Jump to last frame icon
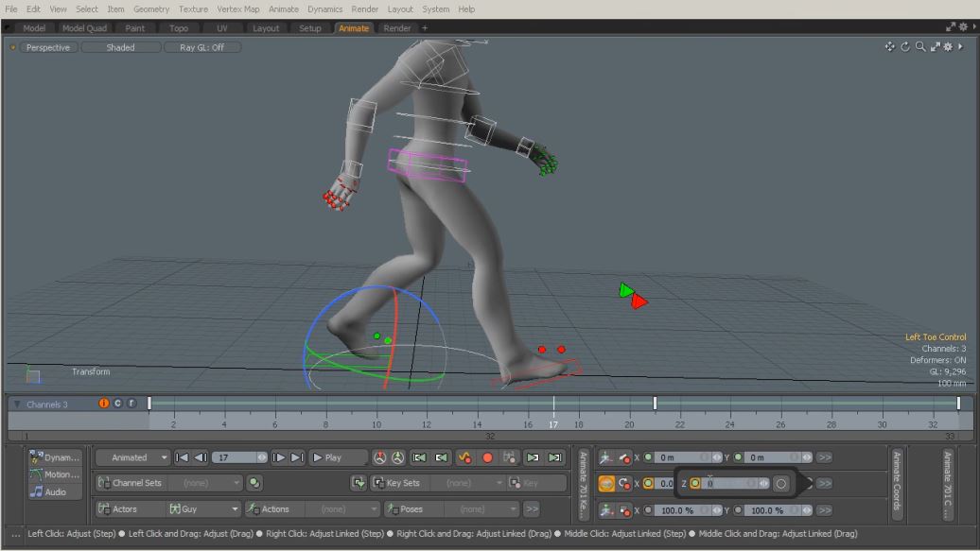 297,457
